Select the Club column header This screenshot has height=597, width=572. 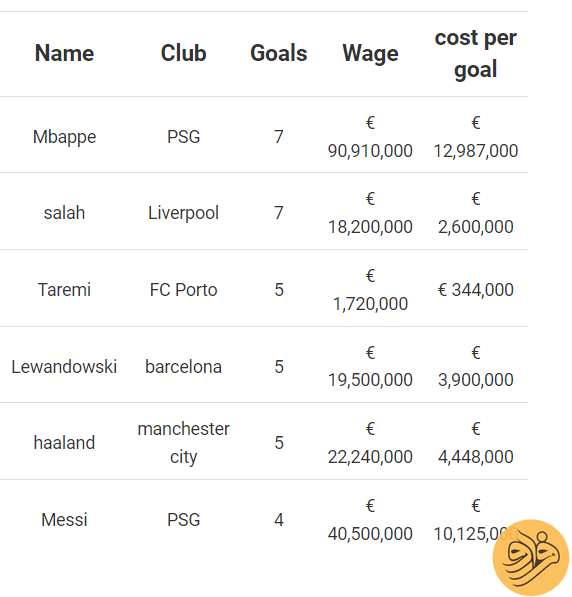[184, 53]
